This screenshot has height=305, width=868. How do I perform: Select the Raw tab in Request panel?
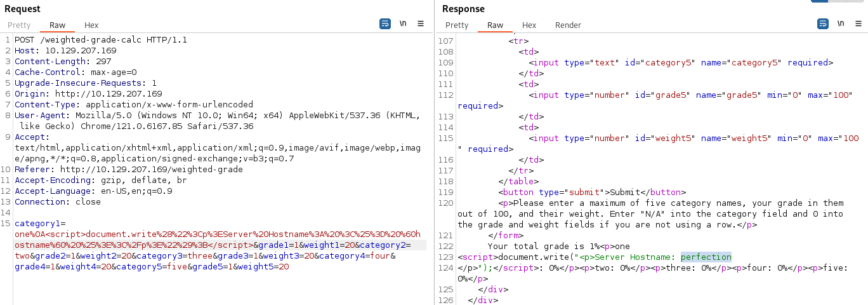click(58, 25)
